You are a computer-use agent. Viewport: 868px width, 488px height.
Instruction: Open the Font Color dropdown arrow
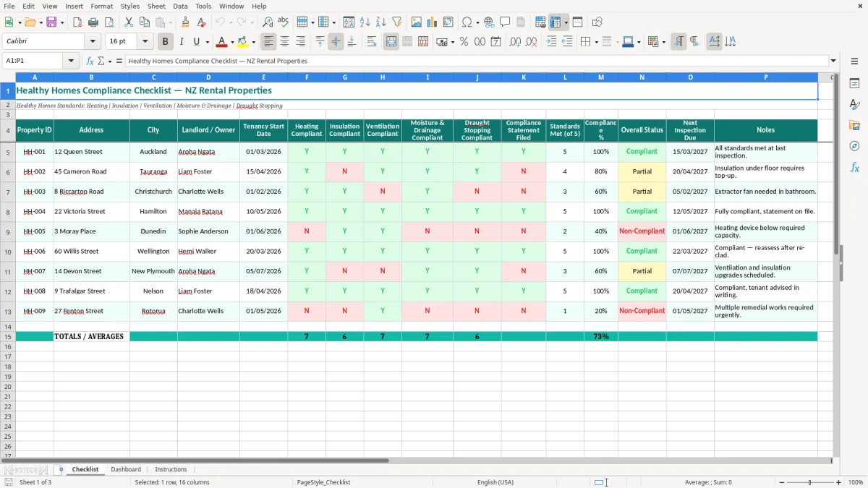pos(231,42)
